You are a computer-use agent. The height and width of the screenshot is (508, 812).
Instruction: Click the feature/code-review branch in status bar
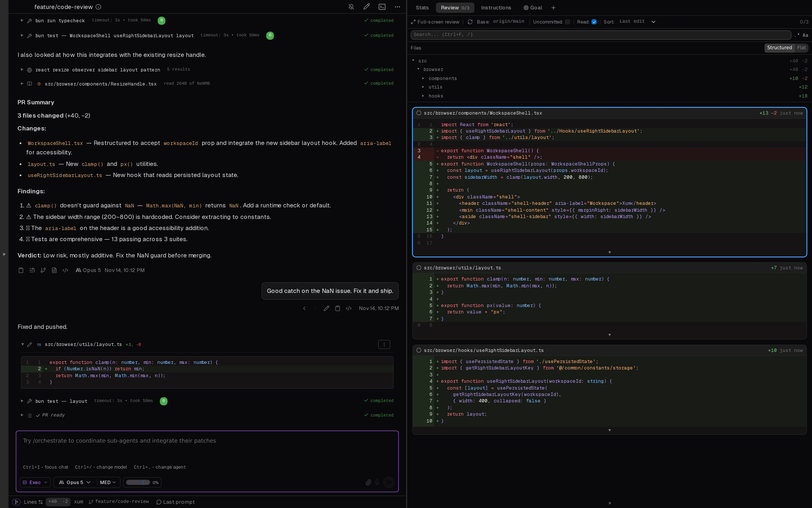(119, 502)
